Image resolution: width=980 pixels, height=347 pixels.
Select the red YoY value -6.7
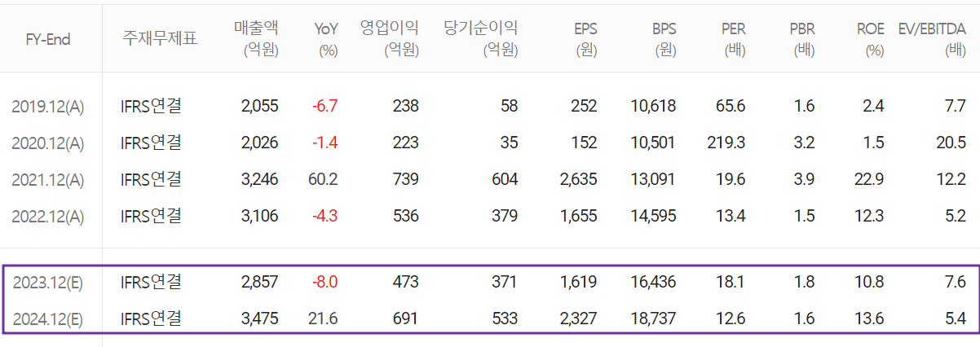[x=324, y=106]
